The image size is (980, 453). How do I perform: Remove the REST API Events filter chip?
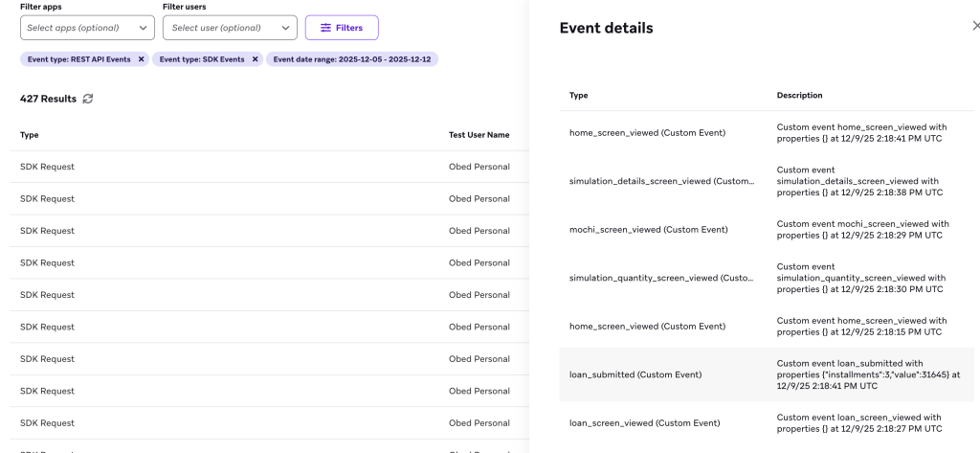point(142,59)
